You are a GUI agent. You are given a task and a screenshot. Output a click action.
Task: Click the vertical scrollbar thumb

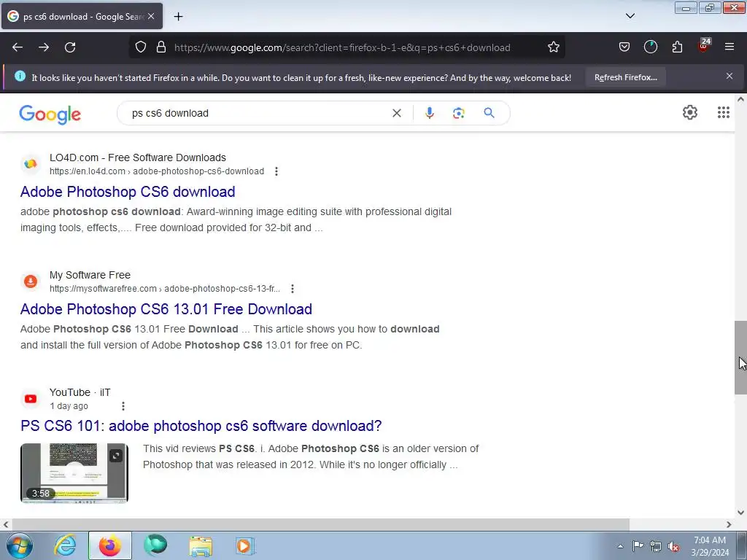pos(741,357)
